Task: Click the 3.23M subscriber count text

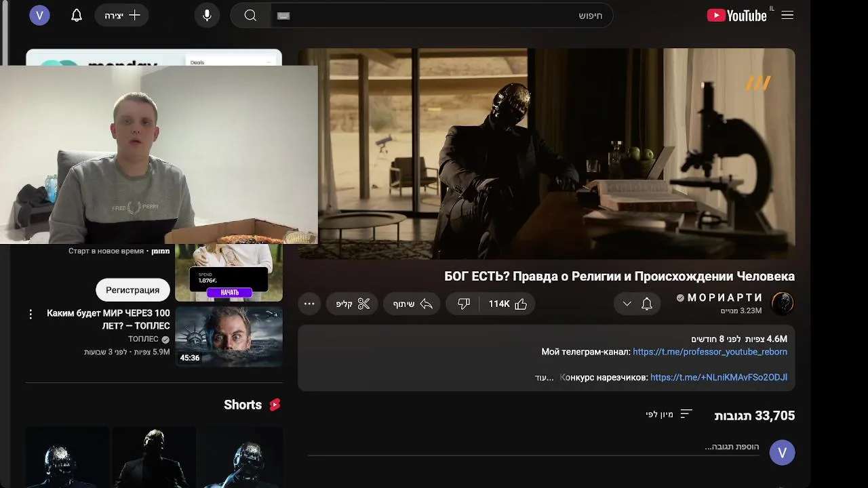Action: [741, 310]
